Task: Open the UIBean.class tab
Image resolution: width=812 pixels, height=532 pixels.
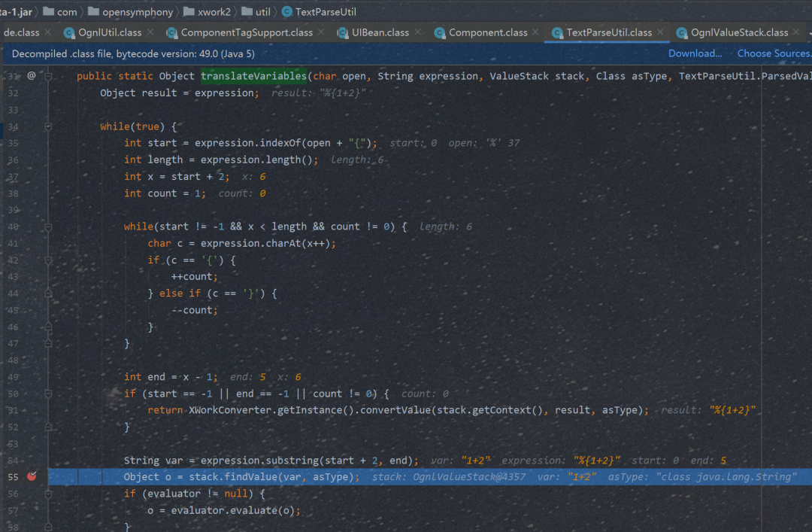Action: 380,32
